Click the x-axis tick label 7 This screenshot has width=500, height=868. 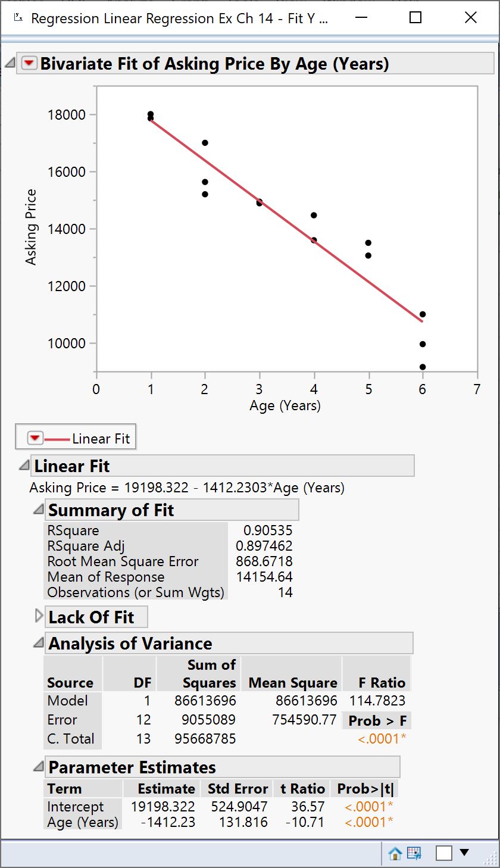(477, 389)
